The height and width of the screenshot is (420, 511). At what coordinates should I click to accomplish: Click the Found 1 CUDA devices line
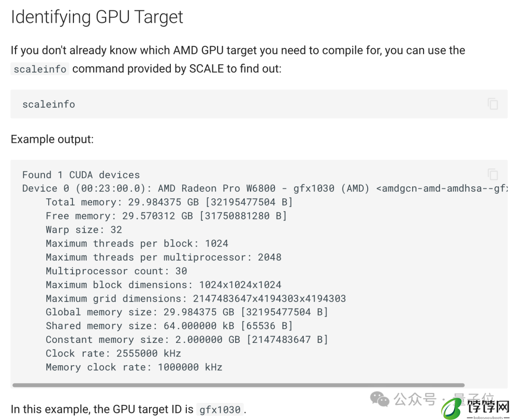click(x=81, y=175)
